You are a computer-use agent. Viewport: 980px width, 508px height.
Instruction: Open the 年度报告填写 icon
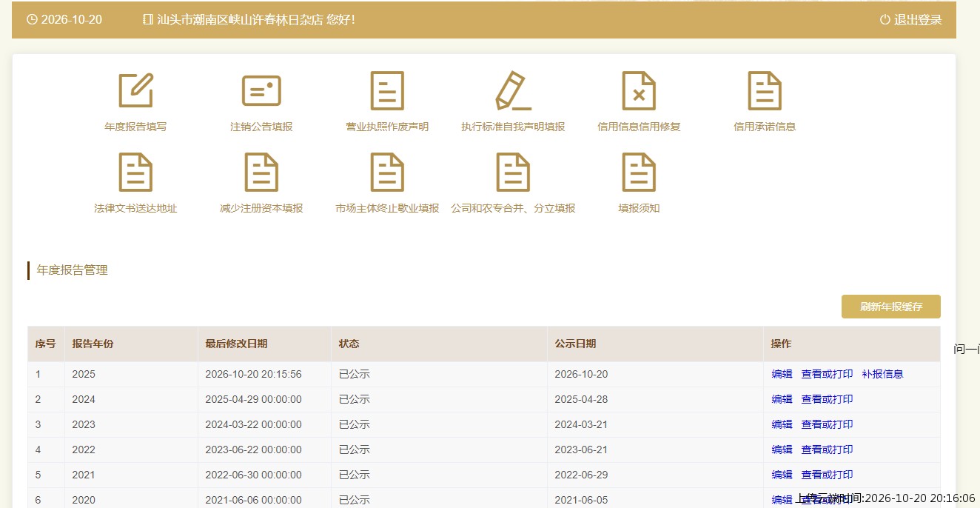pyautogui.click(x=135, y=90)
